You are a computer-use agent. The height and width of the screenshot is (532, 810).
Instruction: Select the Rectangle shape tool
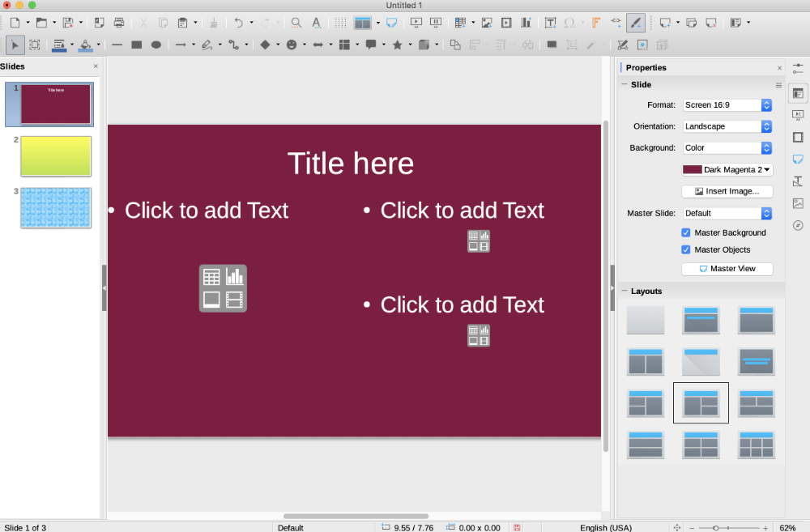pyautogui.click(x=137, y=45)
